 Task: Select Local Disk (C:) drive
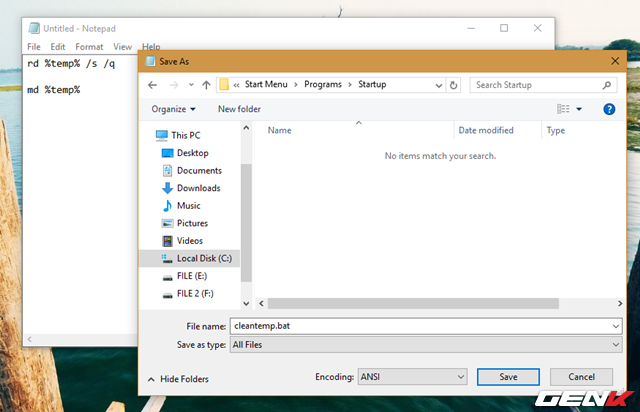pyautogui.click(x=190, y=258)
